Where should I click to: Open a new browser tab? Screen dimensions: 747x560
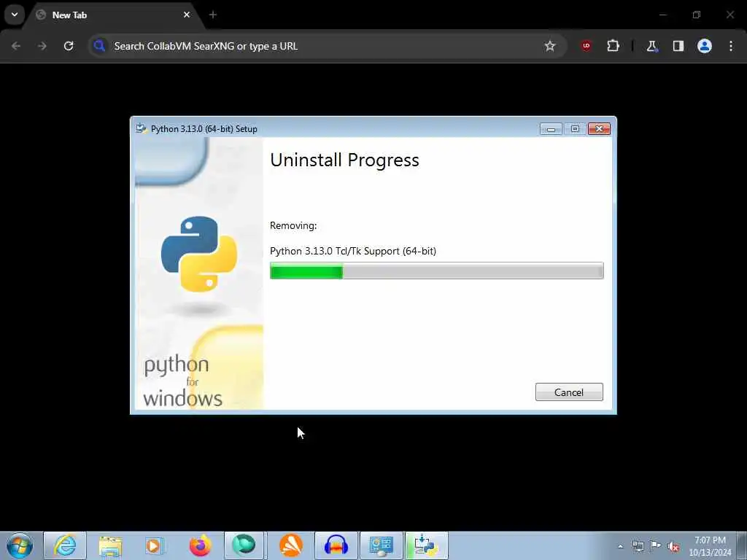(213, 15)
